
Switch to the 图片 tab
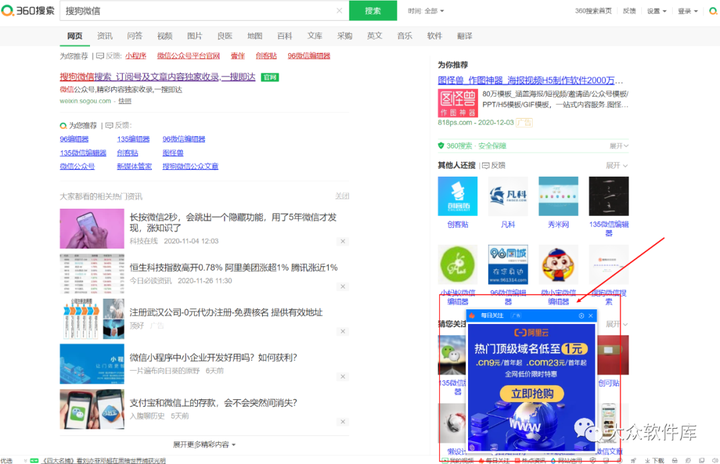195,36
